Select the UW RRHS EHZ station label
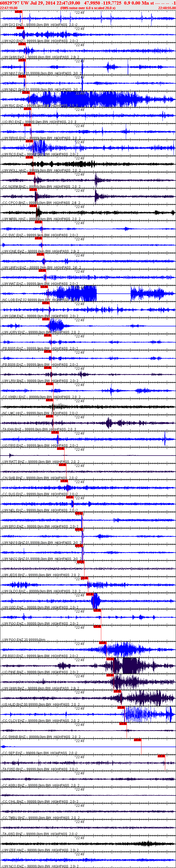The height and width of the screenshot is (868, 176). 42,138
